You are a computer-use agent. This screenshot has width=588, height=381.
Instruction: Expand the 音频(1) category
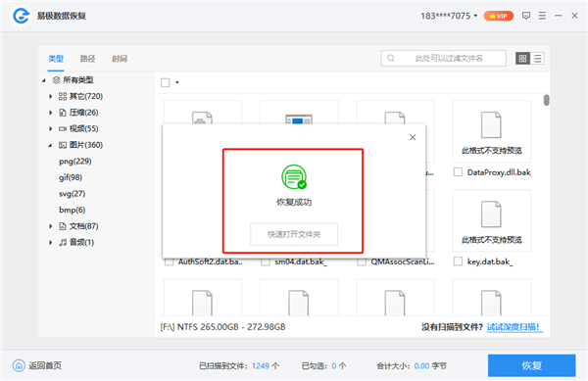[51, 242]
